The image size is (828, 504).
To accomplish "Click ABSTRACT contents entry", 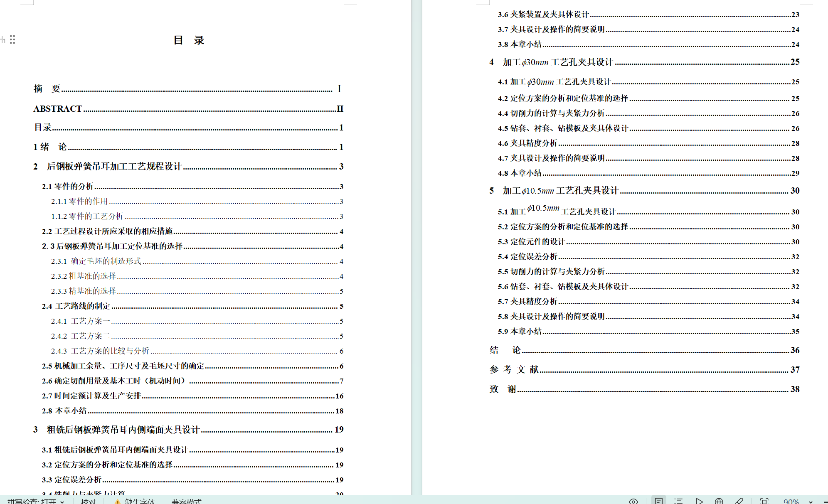I will pos(188,108).
